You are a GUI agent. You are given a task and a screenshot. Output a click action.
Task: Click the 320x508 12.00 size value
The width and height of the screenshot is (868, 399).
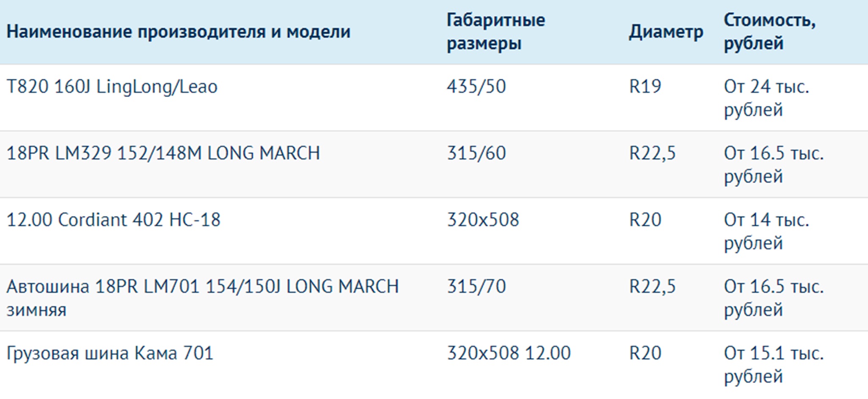click(x=509, y=353)
